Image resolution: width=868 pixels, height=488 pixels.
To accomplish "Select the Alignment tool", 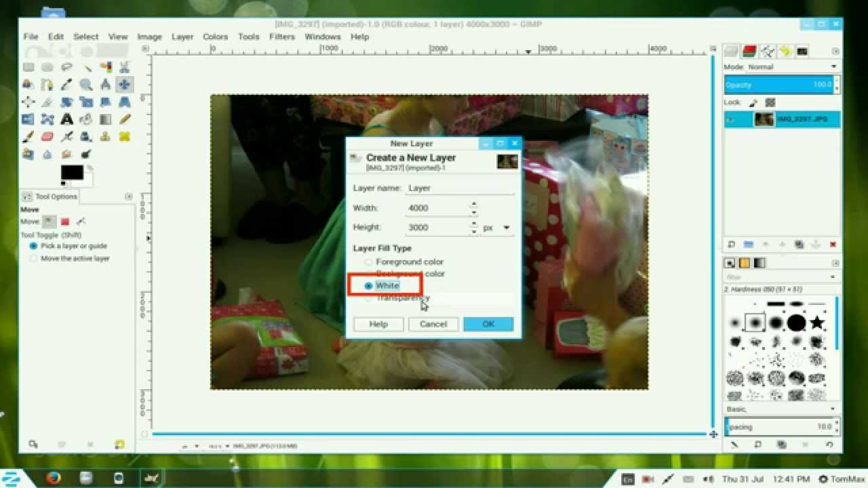I will point(28,102).
